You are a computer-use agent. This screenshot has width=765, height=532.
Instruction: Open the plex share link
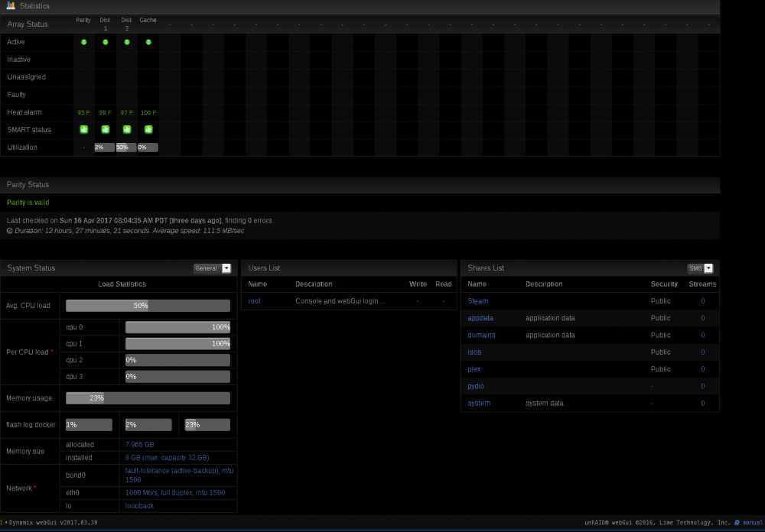click(x=474, y=369)
